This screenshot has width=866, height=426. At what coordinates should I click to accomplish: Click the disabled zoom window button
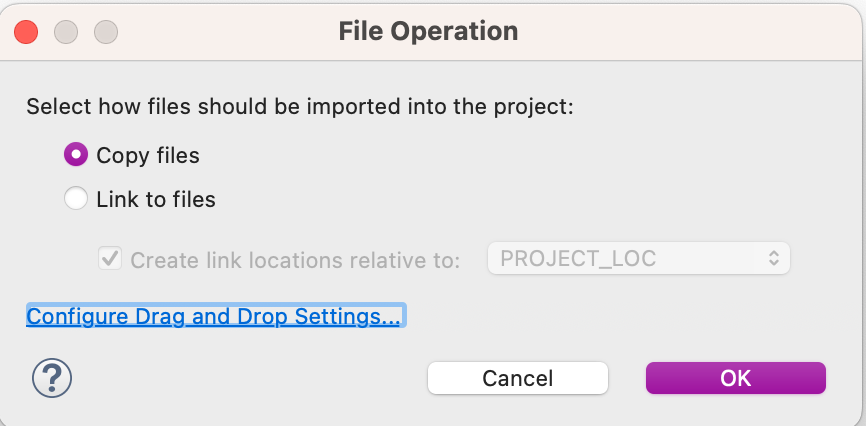pyautogui.click(x=105, y=31)
